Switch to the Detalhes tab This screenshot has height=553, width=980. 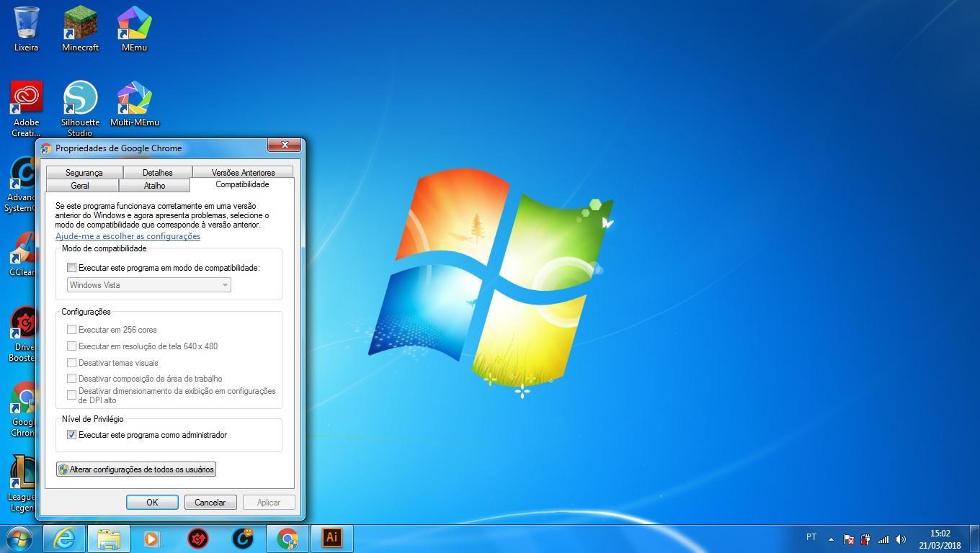pyautogui.click(x=157, y=173)
